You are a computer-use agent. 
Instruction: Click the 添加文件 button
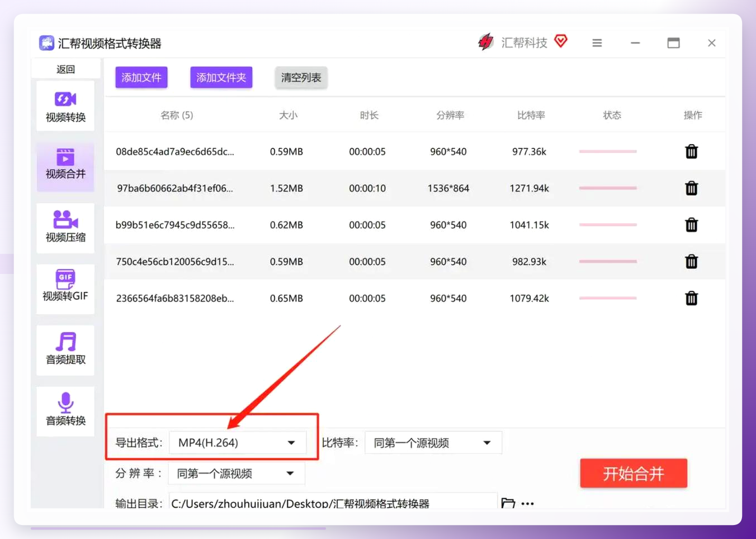point(141,77)
